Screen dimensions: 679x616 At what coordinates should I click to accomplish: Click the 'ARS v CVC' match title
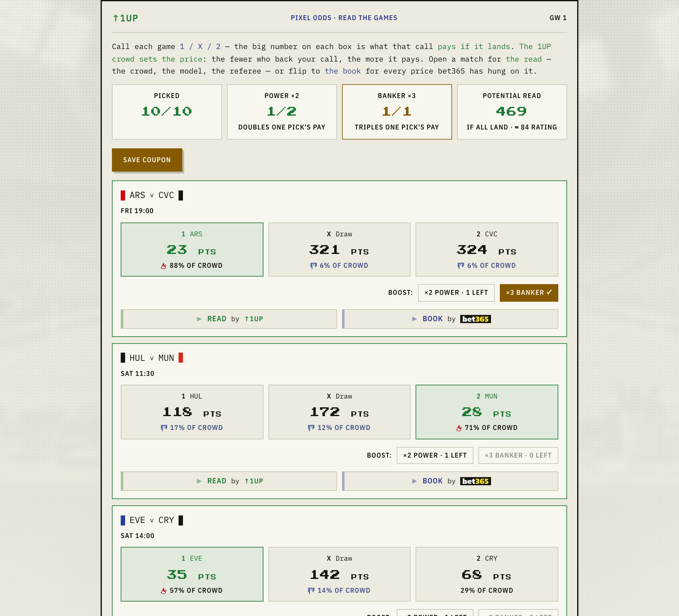click(152, 195)
